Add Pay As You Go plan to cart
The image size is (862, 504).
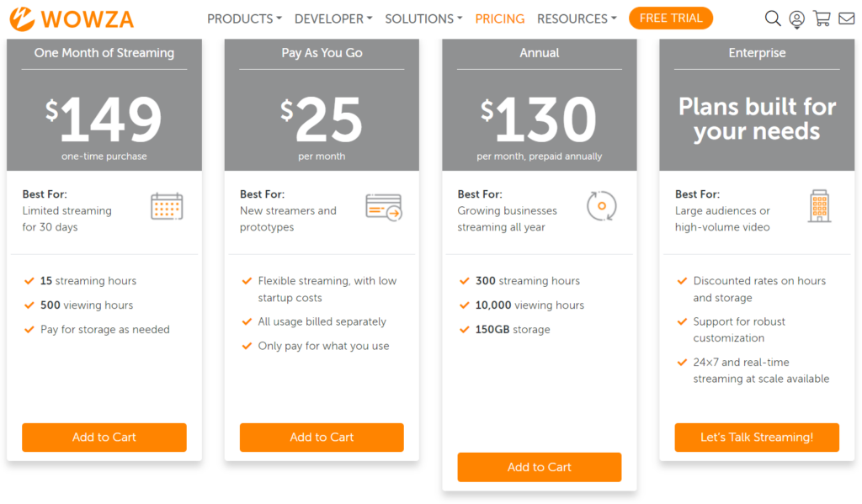point(322,438)
